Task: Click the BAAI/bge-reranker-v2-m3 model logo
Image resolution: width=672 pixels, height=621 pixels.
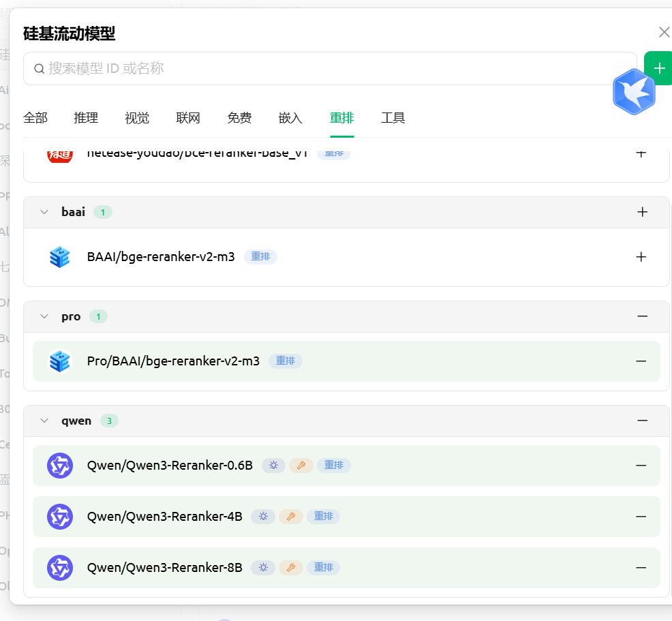Action: 59,257
